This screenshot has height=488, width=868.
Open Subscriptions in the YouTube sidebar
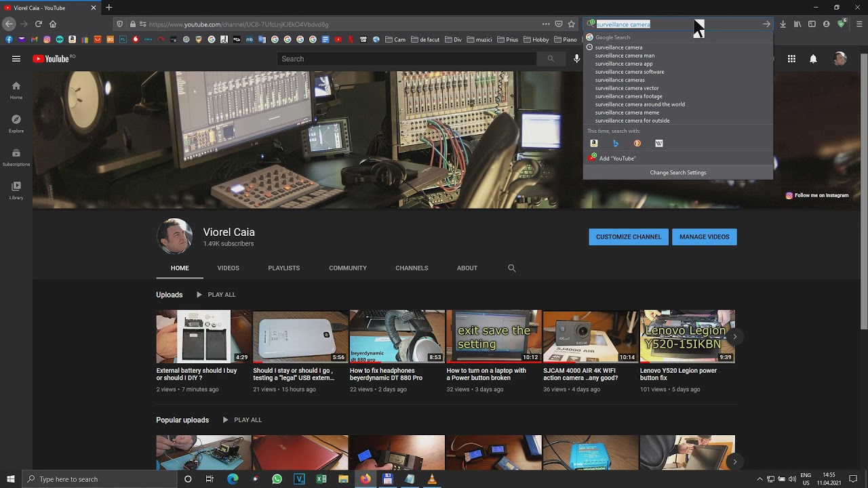(x=16, y=157)
